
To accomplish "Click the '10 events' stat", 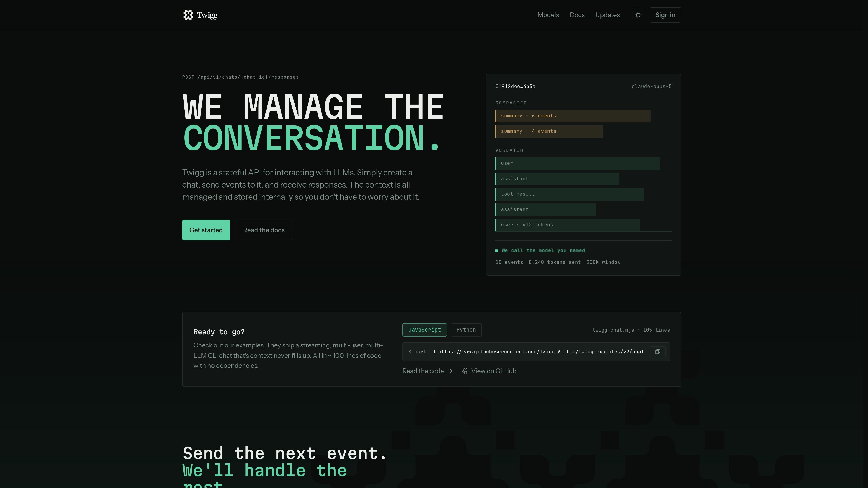I will click(x=509, y=262).
